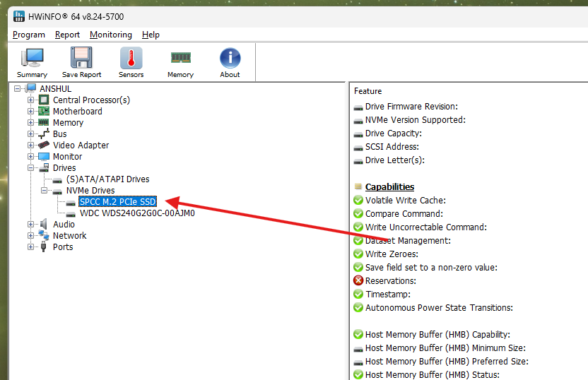Image resolution: width=588 pixels, height=380 pixels.
Task: Expand the Ports node
Action: click(x=31, y=247)
